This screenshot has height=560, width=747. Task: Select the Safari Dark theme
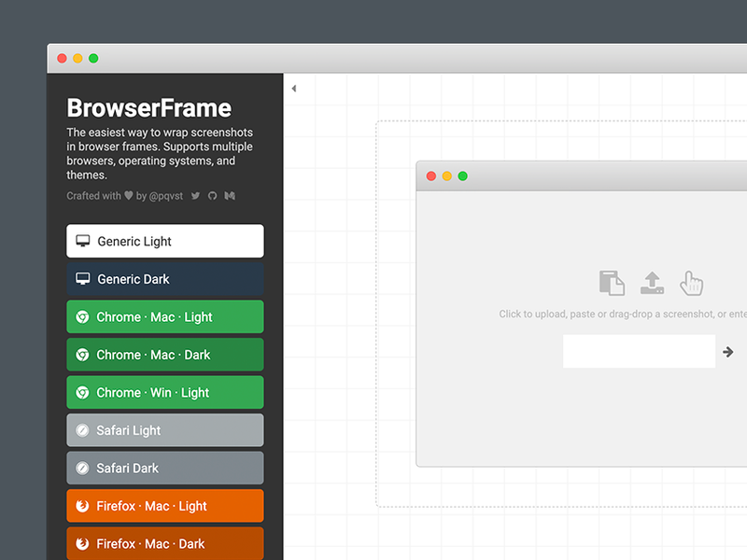(x=164, y=468)
